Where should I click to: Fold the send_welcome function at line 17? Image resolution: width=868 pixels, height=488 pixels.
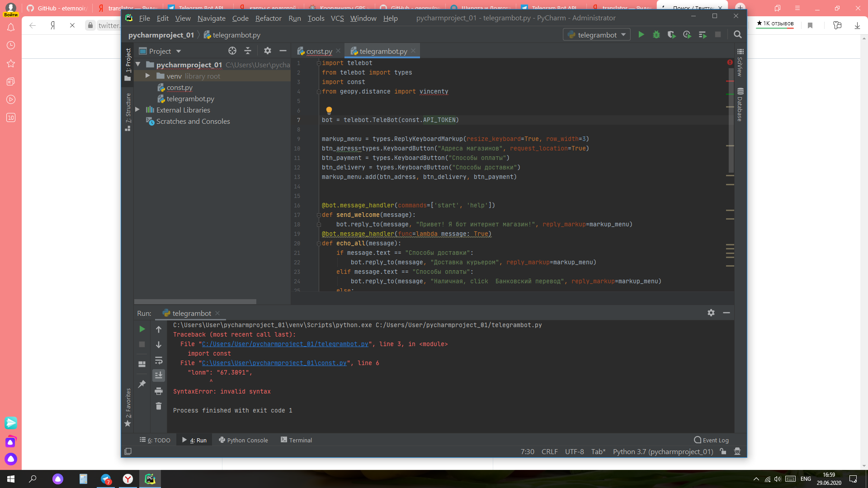tap(319, 215)
